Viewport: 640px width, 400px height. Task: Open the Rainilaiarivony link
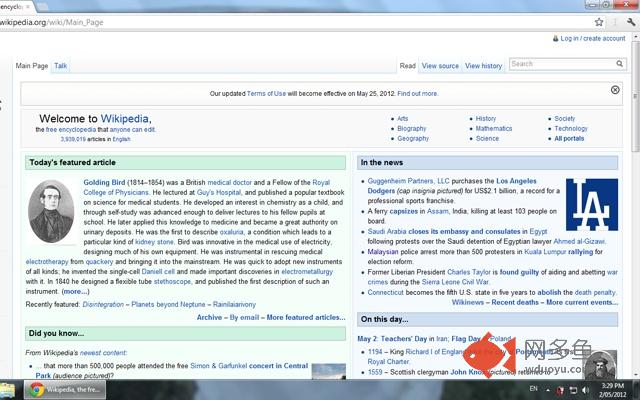pyautogui.click(x=234, y=304)
